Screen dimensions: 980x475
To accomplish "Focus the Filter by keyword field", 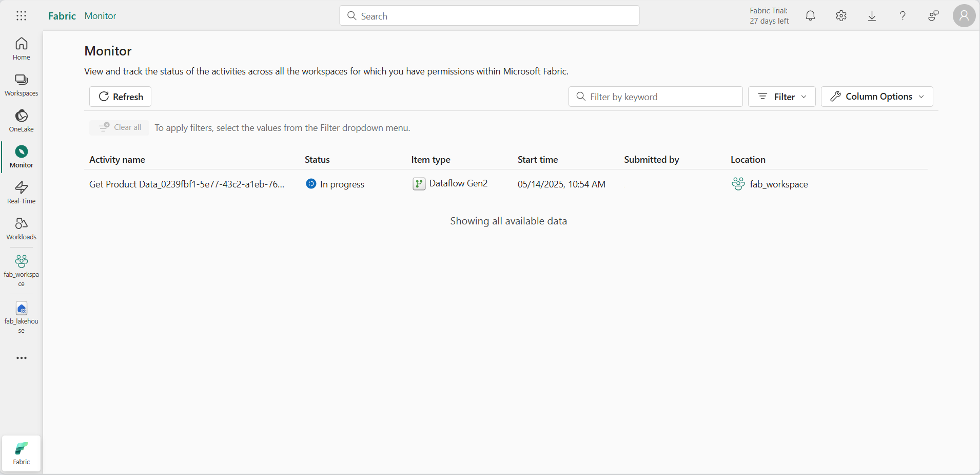I will (x=655, y=97).
